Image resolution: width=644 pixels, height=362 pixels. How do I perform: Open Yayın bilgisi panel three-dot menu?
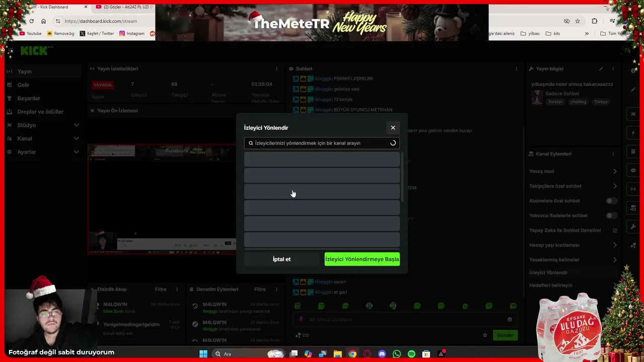[x=613, y=69]
